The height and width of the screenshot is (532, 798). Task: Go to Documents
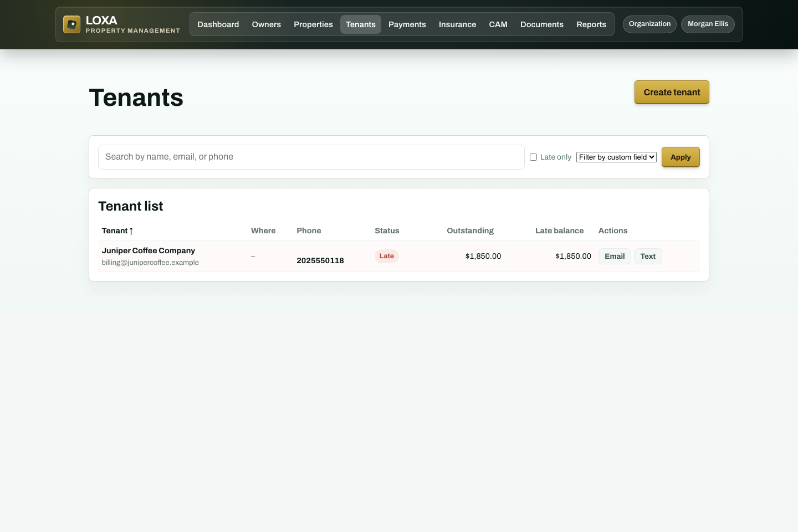pyautogui.click(x=542, y=24)
